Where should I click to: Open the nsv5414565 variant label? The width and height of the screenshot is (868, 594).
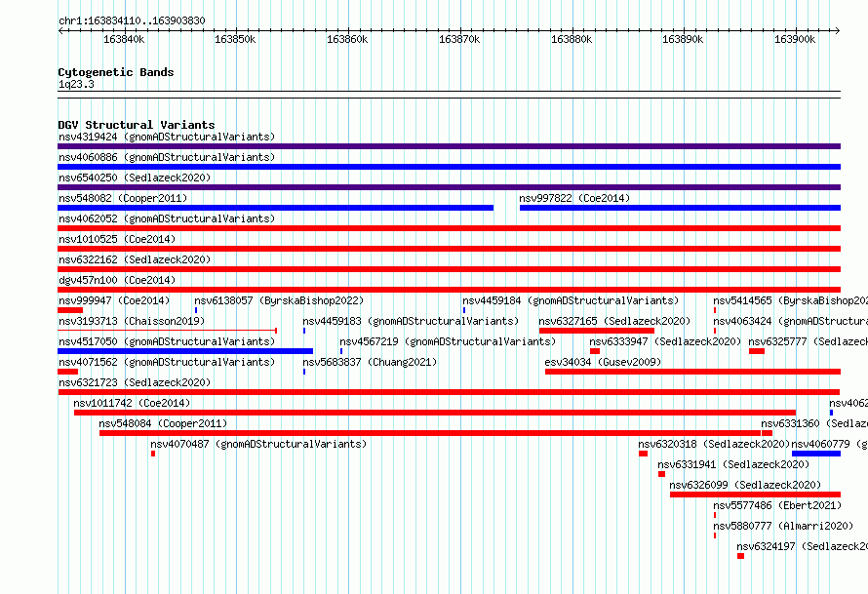click(791, 300)
